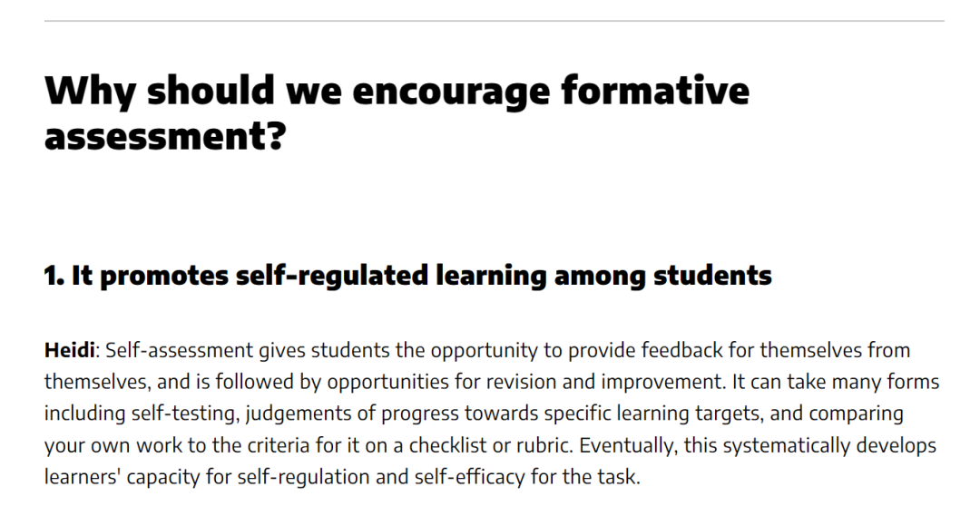Screen dimensions: 980x516
Task: Click the bold name "Heidi"
Action: point(69,350)
